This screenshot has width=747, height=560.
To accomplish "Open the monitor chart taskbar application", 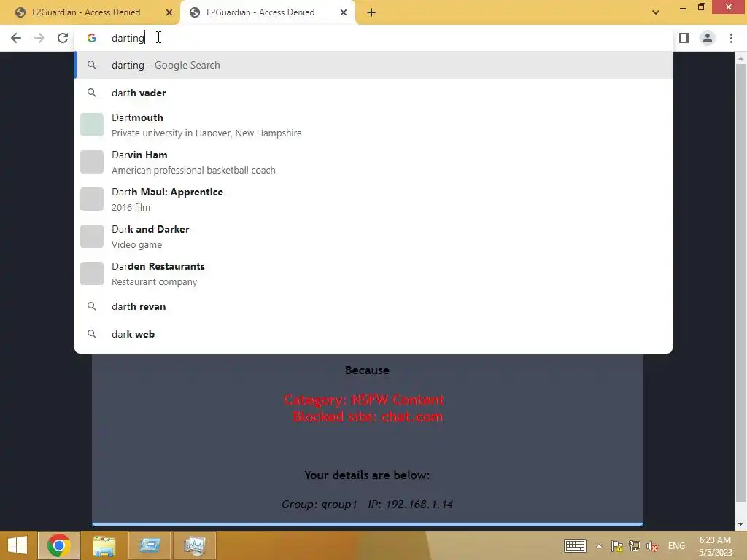I will tap(194, 545).
